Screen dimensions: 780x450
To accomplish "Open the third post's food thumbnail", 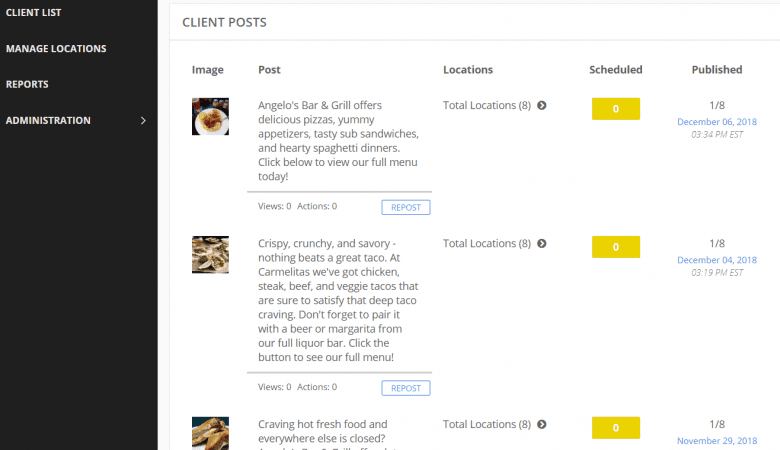I will (x=210, y=433).
